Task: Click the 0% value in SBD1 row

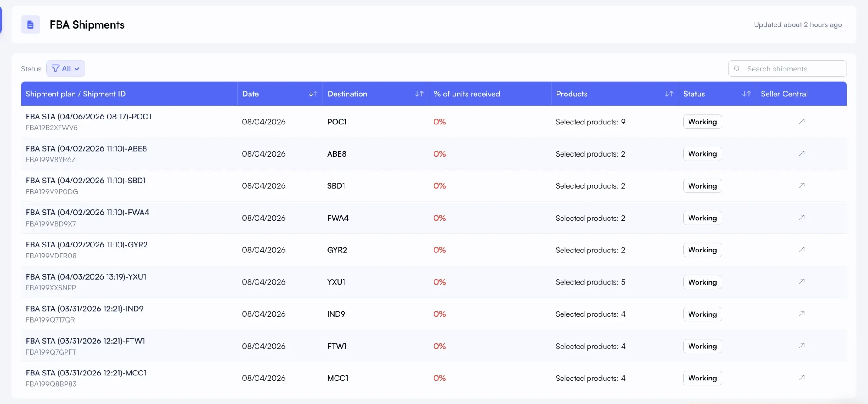Action: click(x=439, y=186)
